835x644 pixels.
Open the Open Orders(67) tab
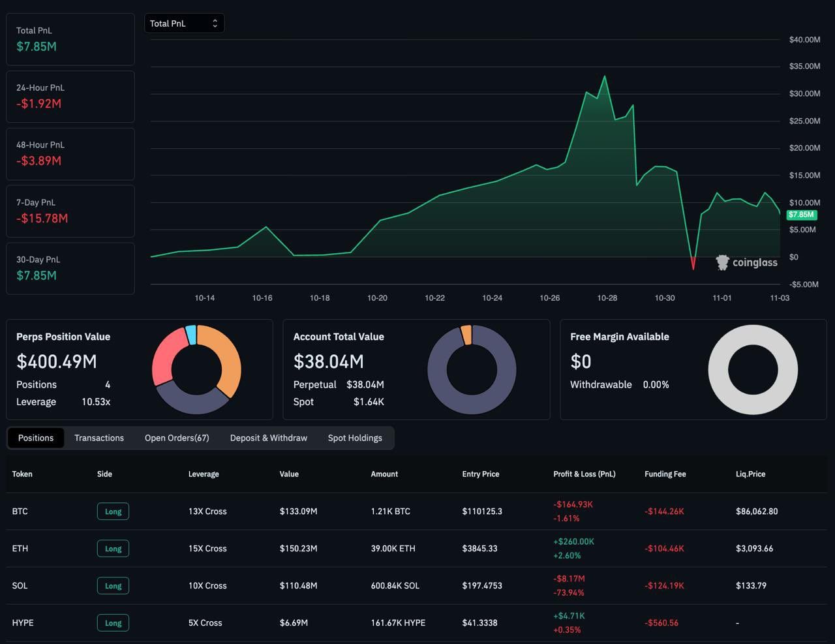pos(177,438)
